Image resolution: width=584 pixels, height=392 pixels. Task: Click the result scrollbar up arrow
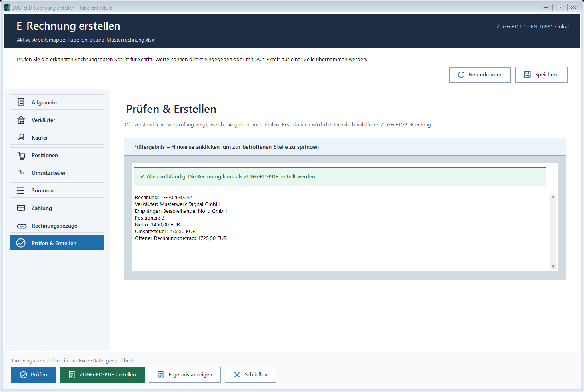(x=553, y=197)
